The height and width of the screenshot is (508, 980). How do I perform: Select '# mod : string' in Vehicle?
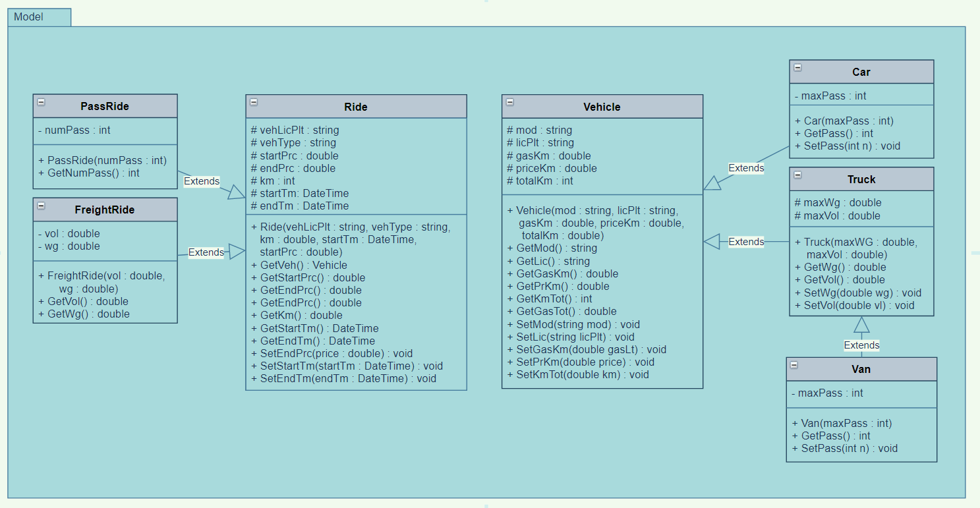point(539,130)
